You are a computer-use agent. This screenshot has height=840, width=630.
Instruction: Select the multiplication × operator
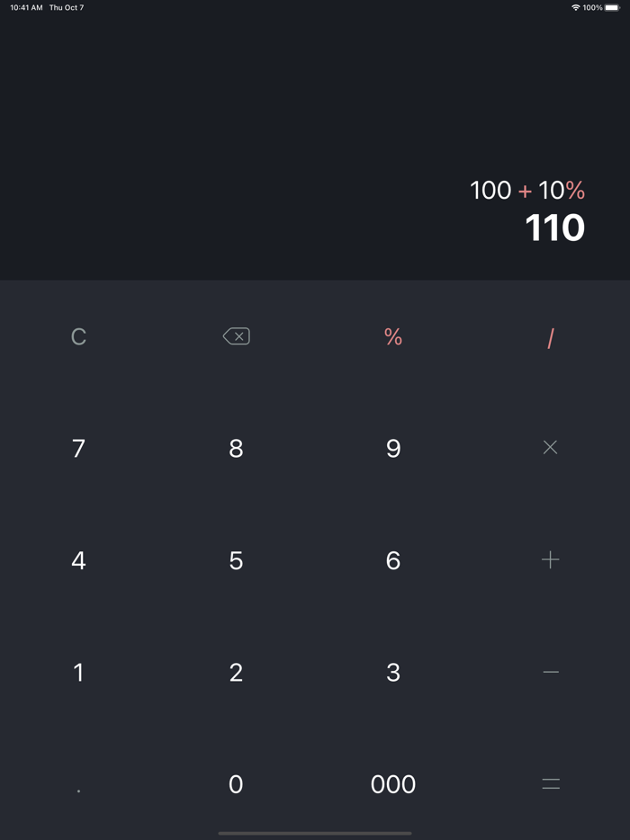(550, 447)
